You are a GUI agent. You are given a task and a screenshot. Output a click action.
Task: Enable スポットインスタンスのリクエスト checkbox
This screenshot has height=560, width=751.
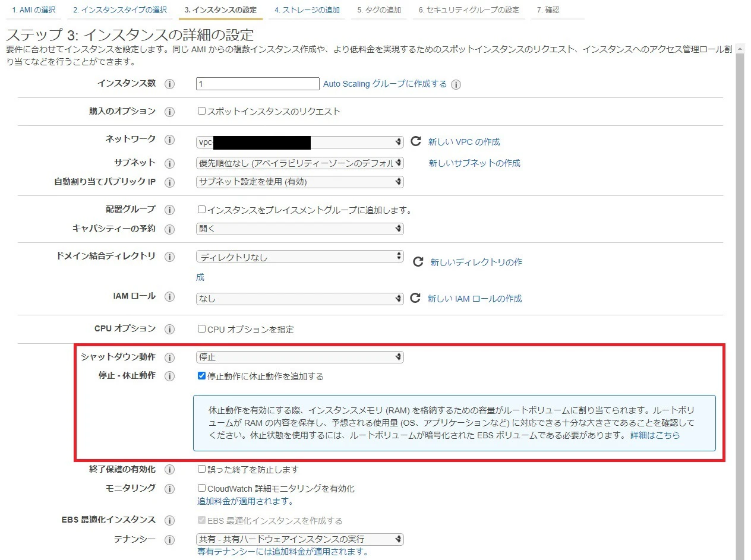(x=201, y=111)
